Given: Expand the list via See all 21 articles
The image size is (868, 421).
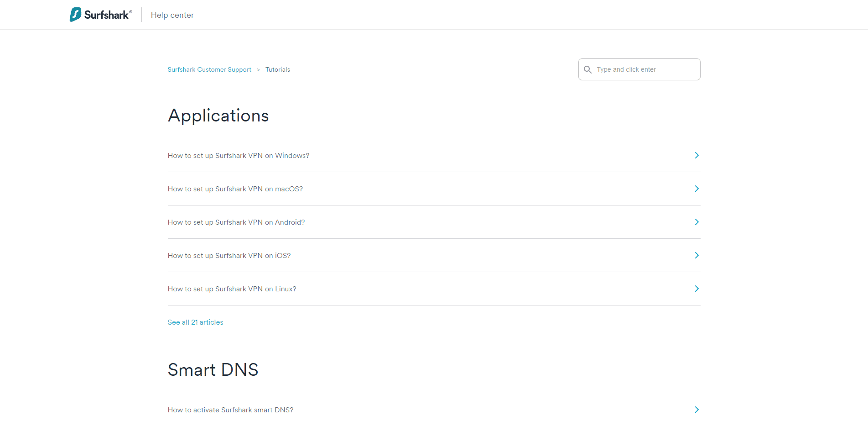Looking at the screenshot, I should point(196,322).
